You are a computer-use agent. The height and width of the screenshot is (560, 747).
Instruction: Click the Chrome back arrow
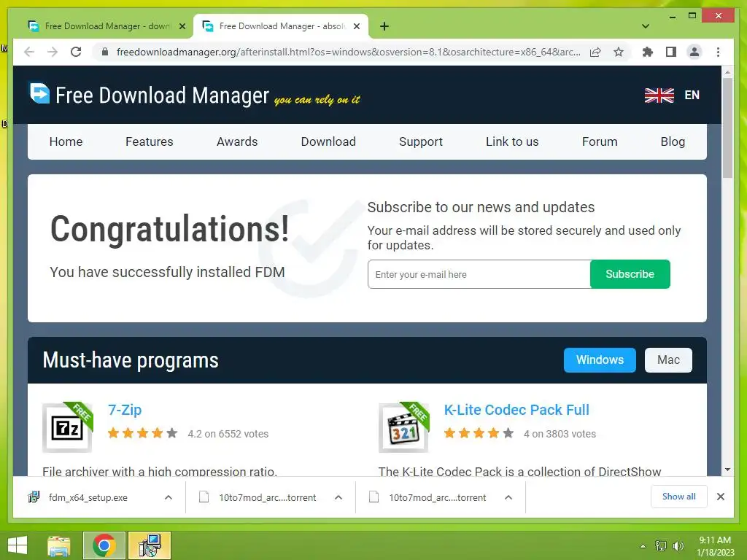point(29,52)
